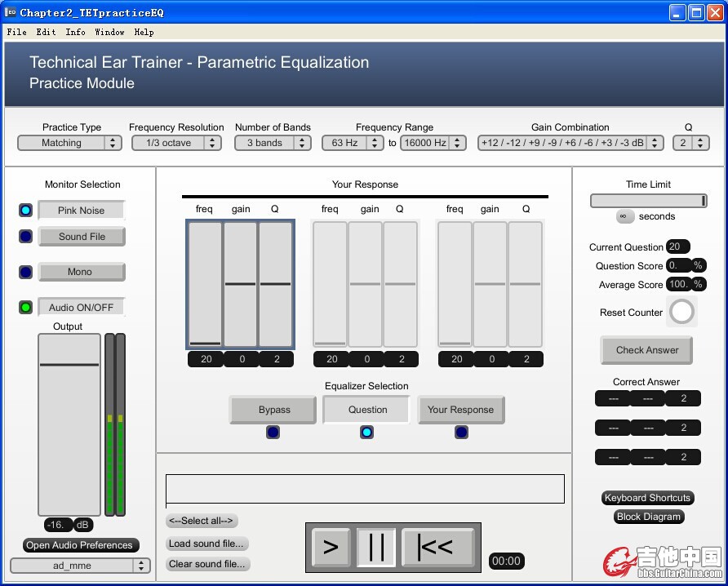The height and width of the screenshot is (586, 728).
Task: Expand the Frequency Resolution 1/3 octave dropdown
Action: 176,143
